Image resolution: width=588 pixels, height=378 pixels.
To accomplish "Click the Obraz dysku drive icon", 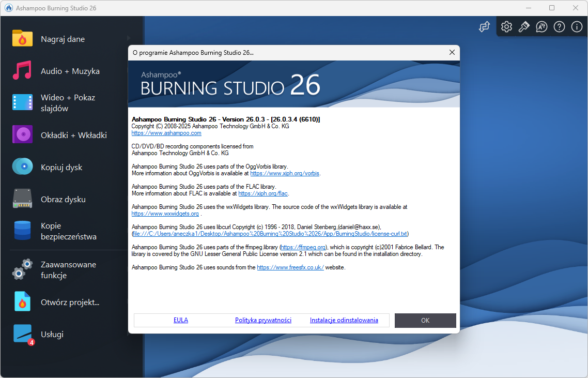I will (22, 199).
